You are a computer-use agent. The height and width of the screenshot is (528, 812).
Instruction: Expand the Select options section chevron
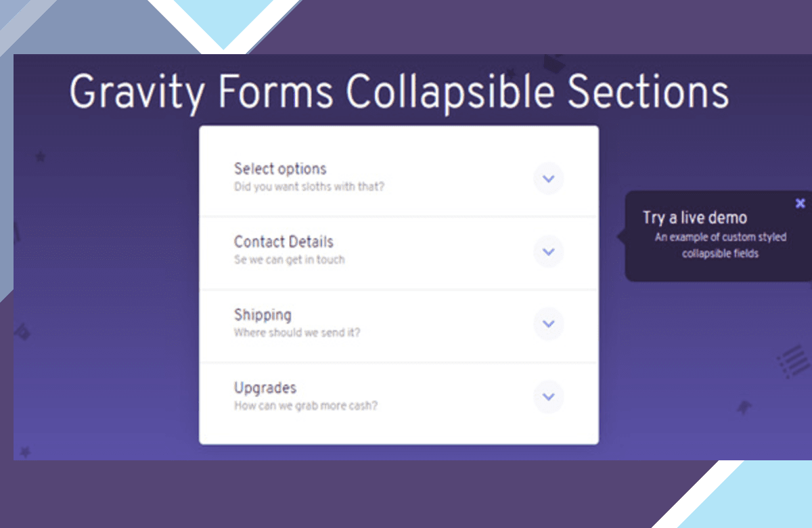pos(548,179)
